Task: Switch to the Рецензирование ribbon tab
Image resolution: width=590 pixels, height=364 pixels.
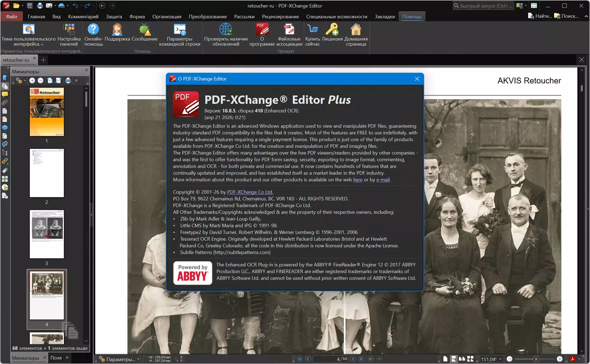Action: [x=280, y=16]
